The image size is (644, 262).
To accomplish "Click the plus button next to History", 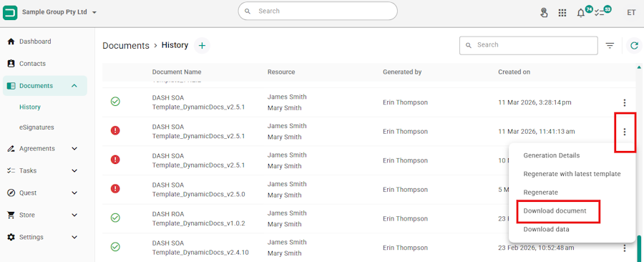I will tap(202, 46).
